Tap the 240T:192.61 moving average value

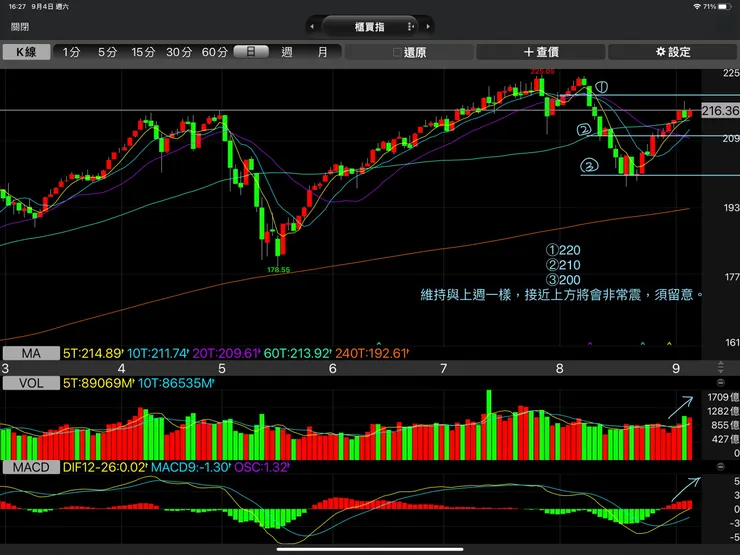(x=372, y=353)
